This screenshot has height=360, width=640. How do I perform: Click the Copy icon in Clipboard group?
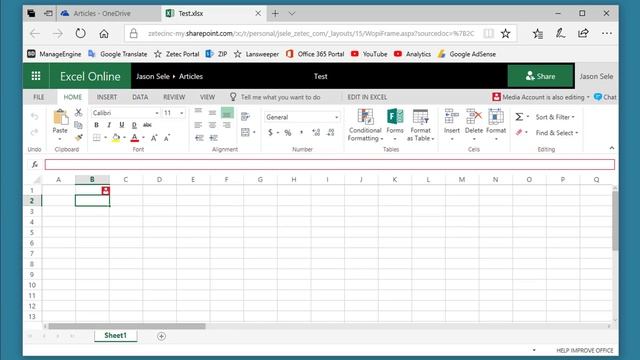point(78,125)
